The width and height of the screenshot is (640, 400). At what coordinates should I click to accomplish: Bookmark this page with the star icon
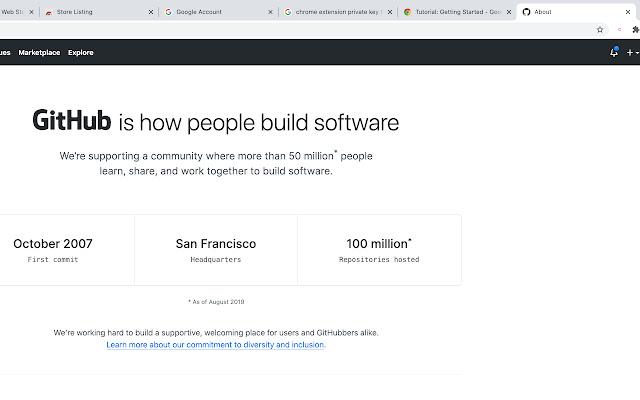tap(600, 30)
